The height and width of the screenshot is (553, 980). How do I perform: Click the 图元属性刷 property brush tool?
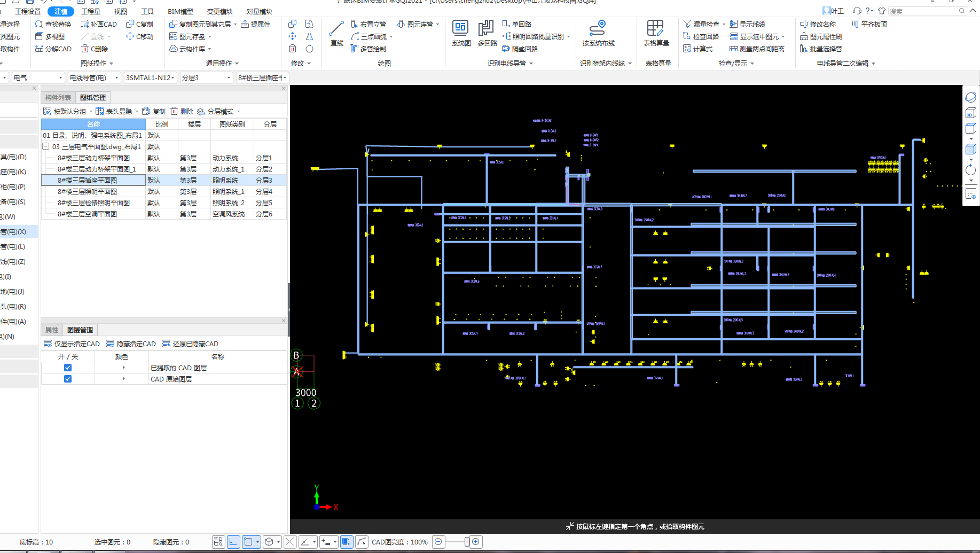821,36
